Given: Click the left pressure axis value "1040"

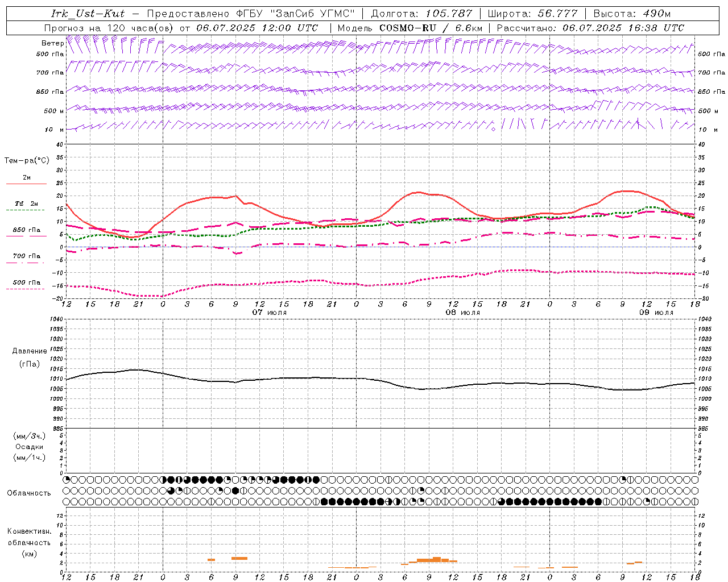Looking at the screenshot, I should (x=57, y=319).
